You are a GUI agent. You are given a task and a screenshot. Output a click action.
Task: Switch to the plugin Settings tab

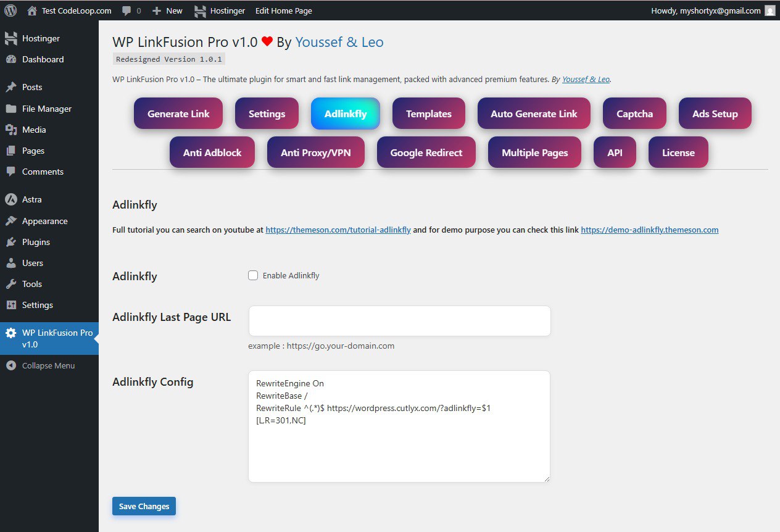tap(267, 114)
